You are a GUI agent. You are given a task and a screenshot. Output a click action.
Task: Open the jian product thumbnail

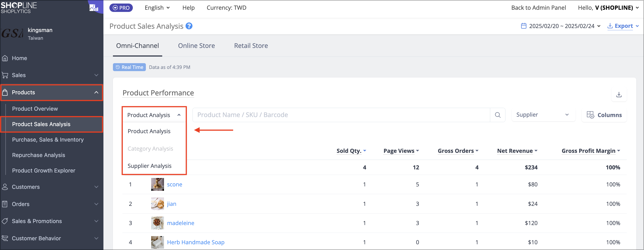pyautogui.click(x=158, y=204)
